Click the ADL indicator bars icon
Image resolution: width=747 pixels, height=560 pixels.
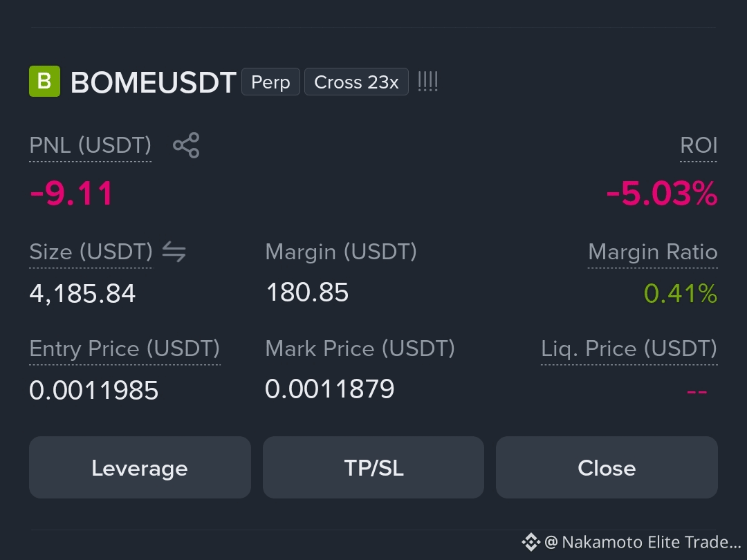[x=427, y=82]
